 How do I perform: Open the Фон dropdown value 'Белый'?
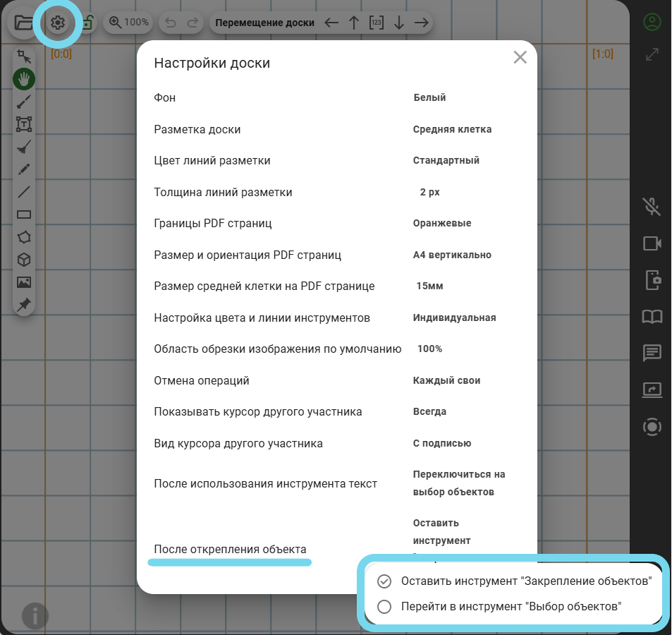pyautogui.click(x=429, y=98)
